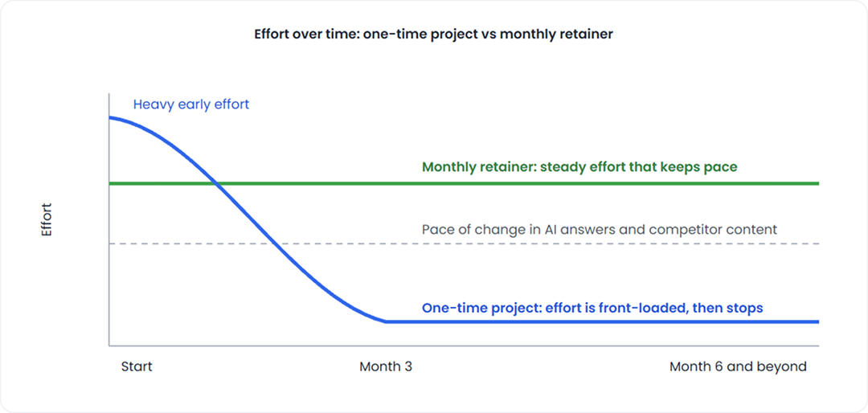Click the blue curve's bend at Month 3
The image size is (868, 413).
(385, 321)
